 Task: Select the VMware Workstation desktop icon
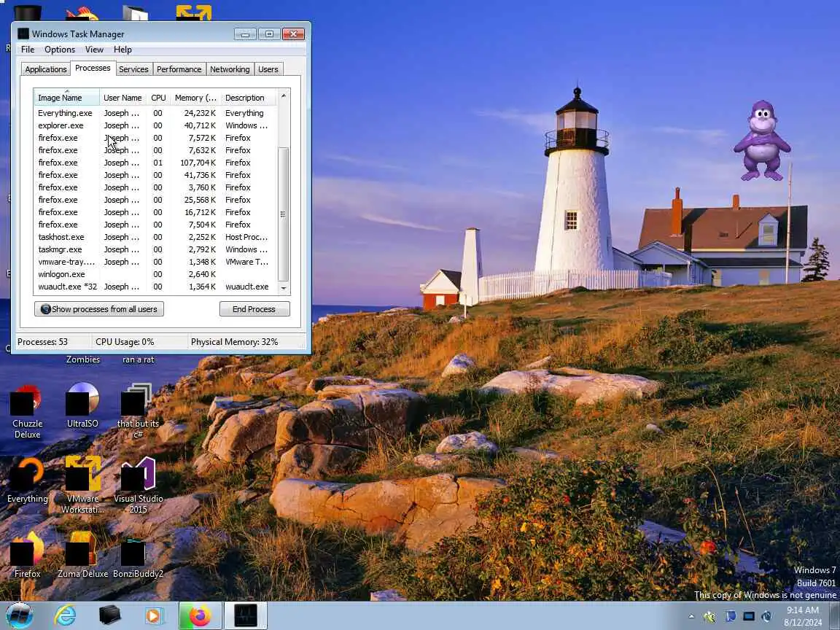[82, 486]
